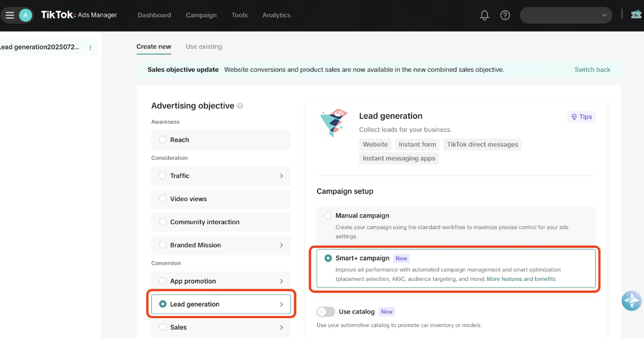644x338 pixels.
Task: Click the Website tag
Action: 375,144
